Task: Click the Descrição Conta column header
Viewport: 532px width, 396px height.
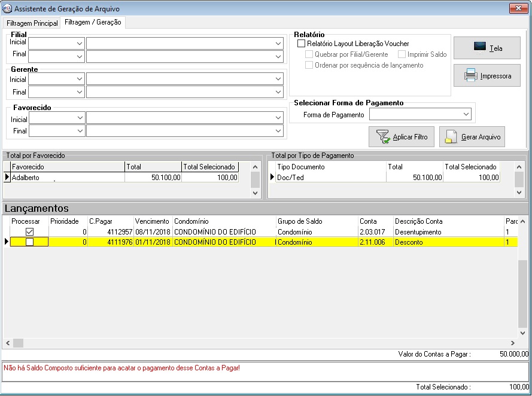Action: tap(419, 221)
